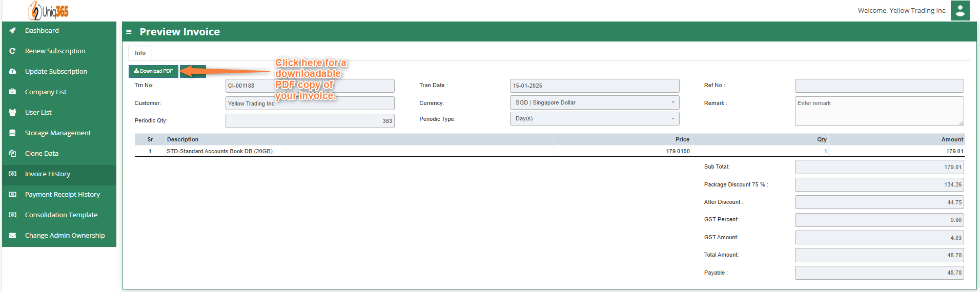This screenshot has width=980, height=292.
Task: Click the Update Subscription cloud icon
Action: [x=12, y=72]
